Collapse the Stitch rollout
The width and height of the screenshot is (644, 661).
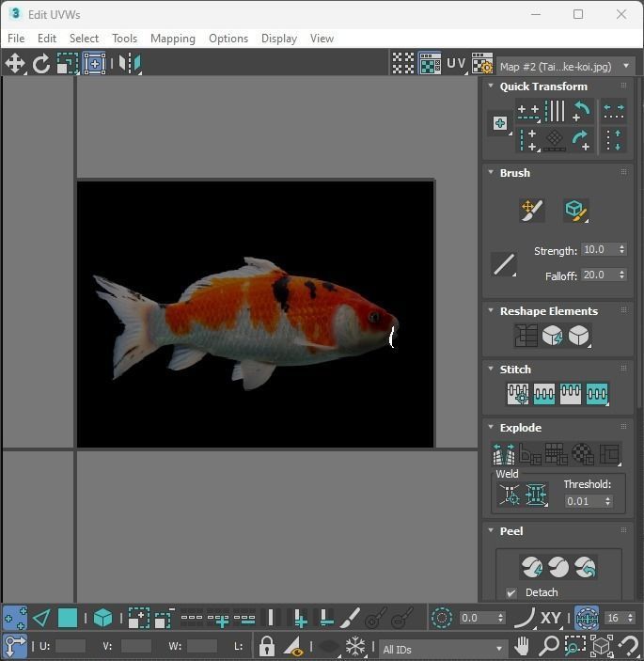point(491,369)
